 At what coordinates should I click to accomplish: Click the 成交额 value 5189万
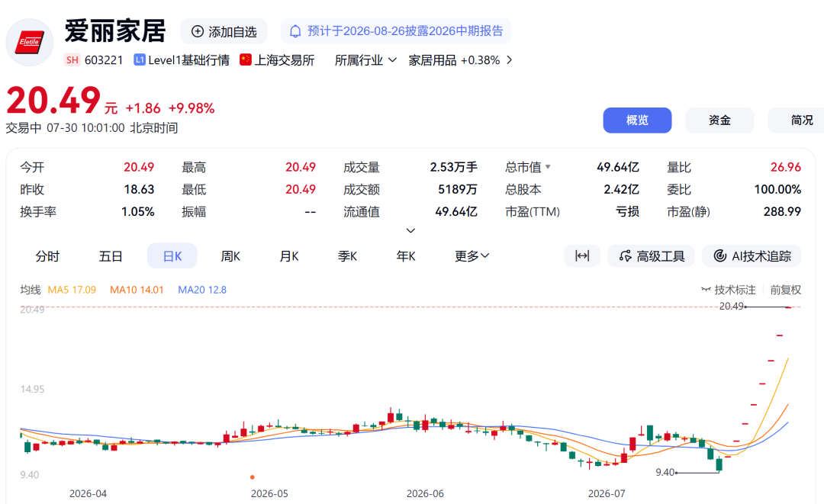coord(457,190)
